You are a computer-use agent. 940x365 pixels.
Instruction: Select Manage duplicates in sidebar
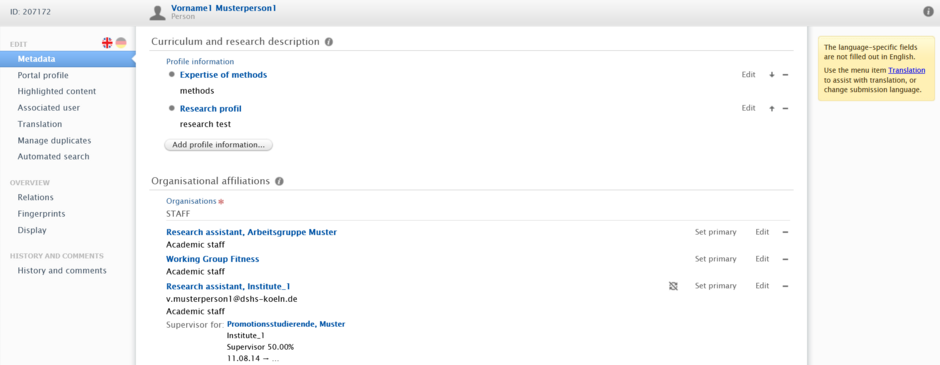click(x=55, y=140)
